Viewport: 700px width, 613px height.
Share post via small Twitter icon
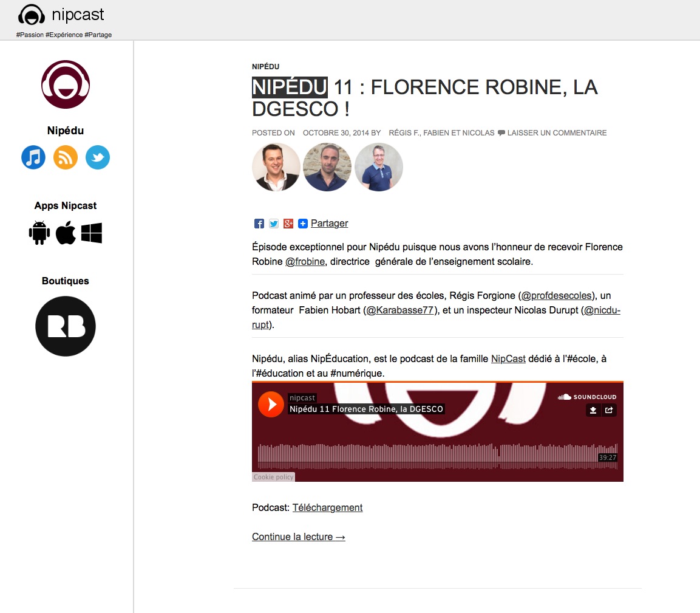tap(274, 224)
